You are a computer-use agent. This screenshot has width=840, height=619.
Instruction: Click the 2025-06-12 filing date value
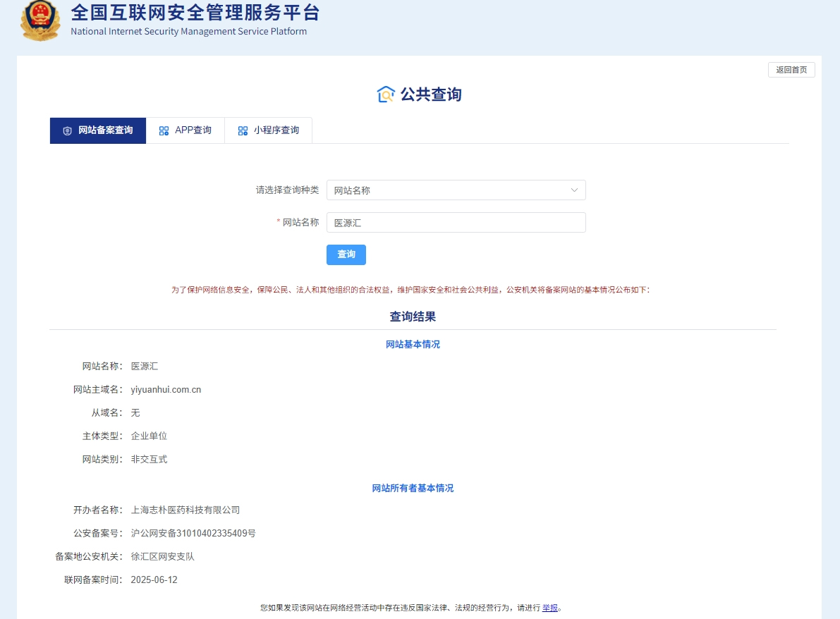[x=154, y=580]
